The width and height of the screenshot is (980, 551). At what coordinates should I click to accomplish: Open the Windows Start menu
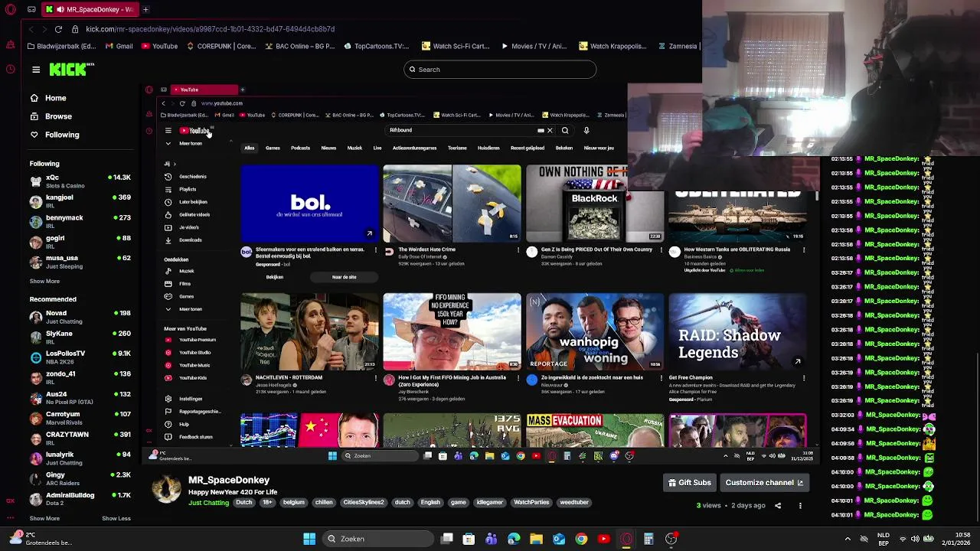pyautogui.click(x=309, y=539)
